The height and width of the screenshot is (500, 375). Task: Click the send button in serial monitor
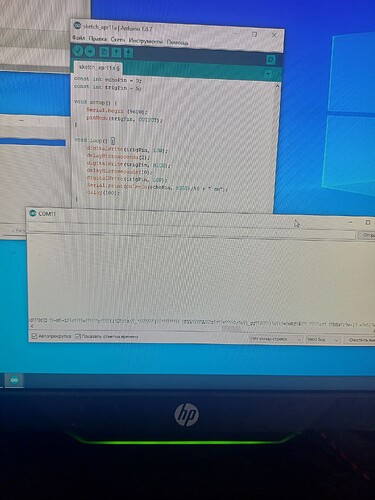tap(366, 235)
